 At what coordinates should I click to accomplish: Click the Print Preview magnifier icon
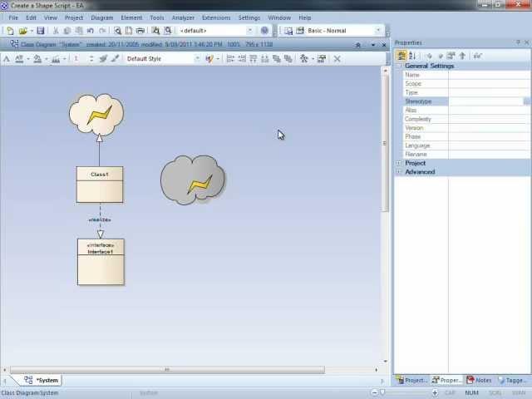[x=117, y=31]
